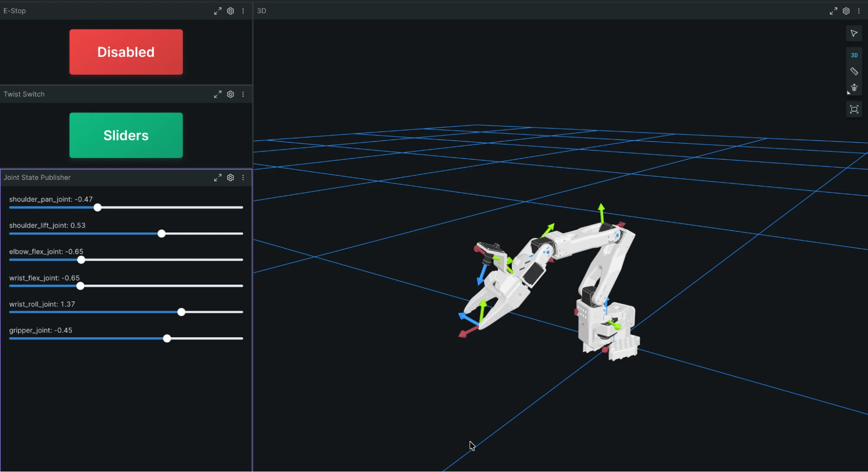Click the 'wrist_roll_joint: 1.37' label
Viewport: 868px width, 472px height.
[x=42, y=304]
